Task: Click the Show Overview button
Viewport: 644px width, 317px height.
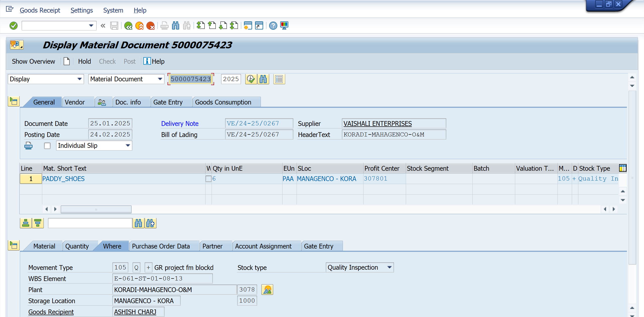Action: pyautogui.click(x=33, y=61)
